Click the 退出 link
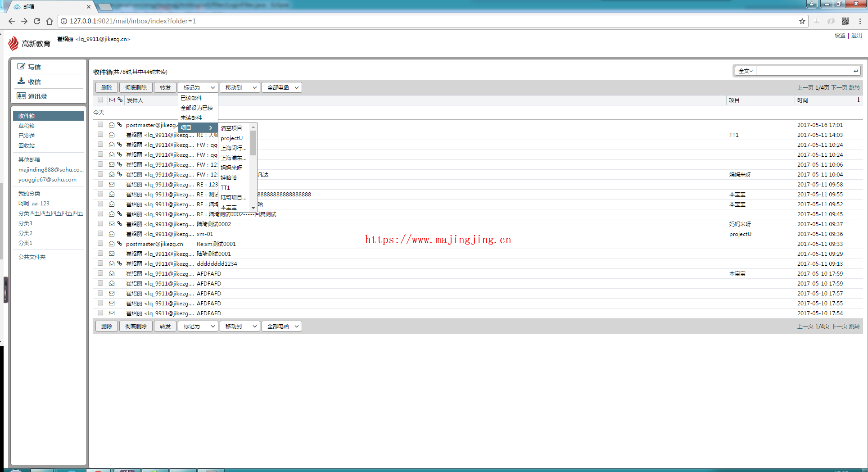Viewport: 868px width, 472px height. (x=856, y=36)
